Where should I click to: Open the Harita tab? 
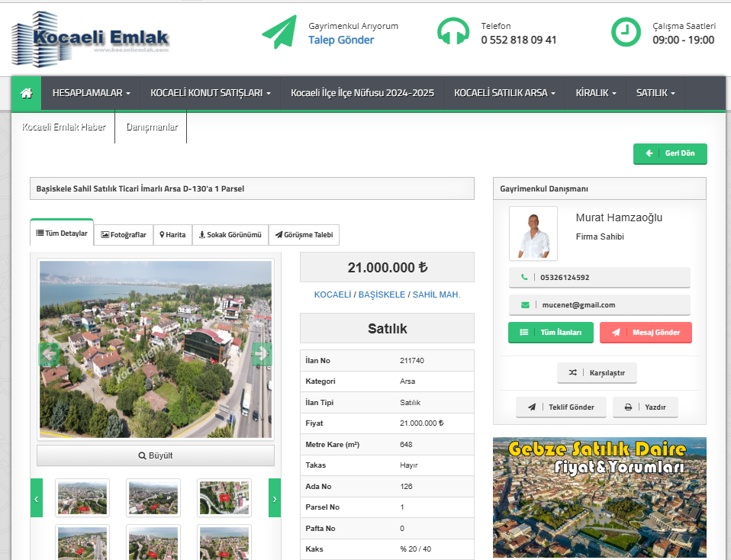coord(172,235)
